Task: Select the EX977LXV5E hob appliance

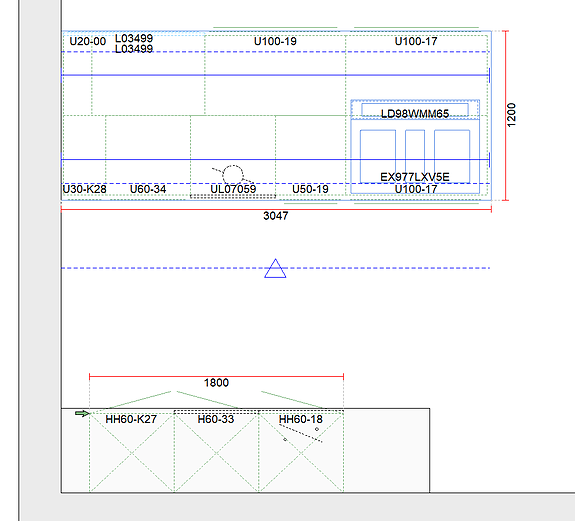Action: point(415,156)
